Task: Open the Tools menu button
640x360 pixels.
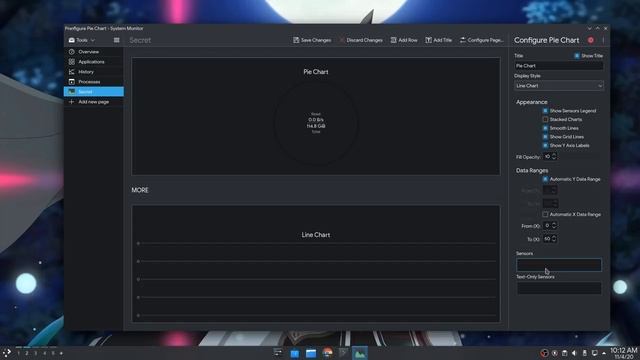Action: (x=82, y=40)
